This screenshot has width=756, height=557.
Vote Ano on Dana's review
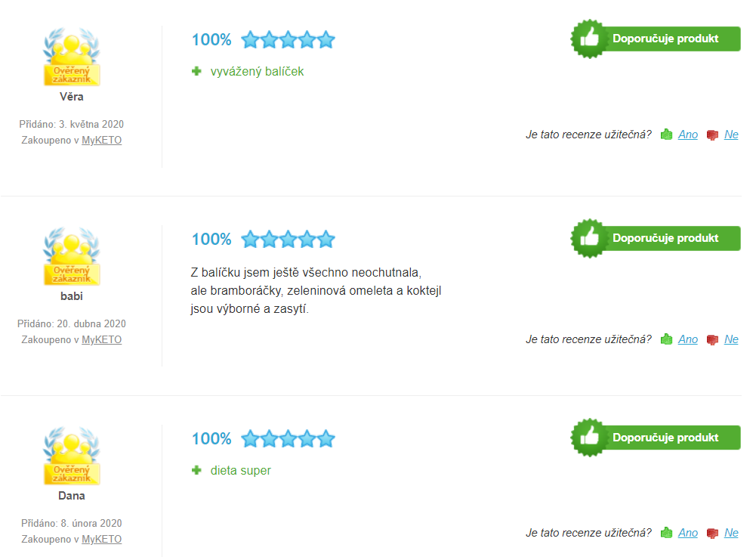click(x=687, y=533)
